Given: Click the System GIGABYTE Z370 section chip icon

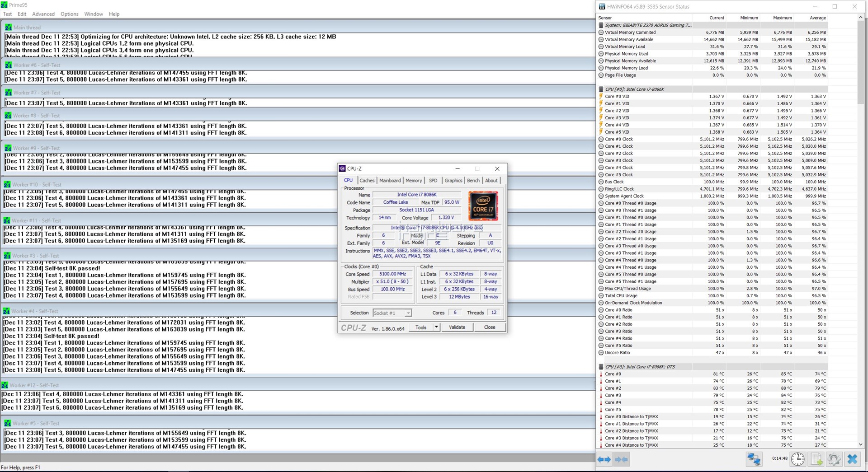Looking at the screenshot, I should [x=601, y=25].
